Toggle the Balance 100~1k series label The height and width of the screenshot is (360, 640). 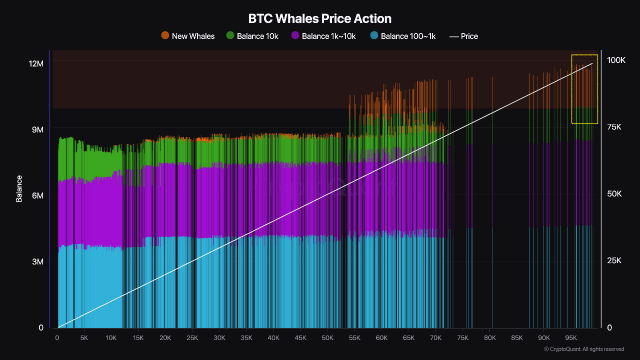coord(408,36)
